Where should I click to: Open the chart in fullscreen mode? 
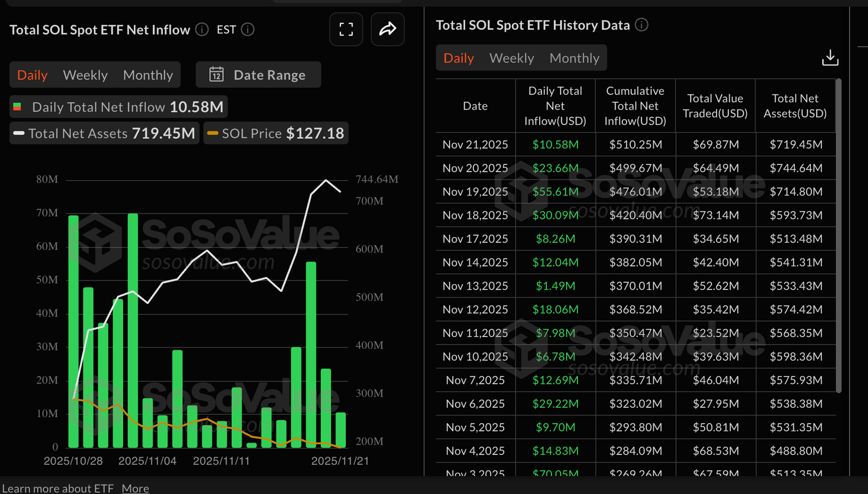tap(346, 29)
